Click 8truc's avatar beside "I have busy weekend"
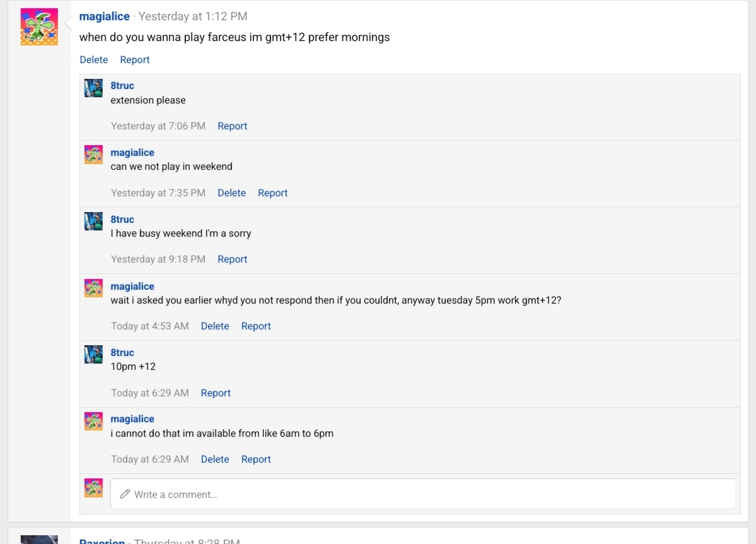 pos(93,222)
